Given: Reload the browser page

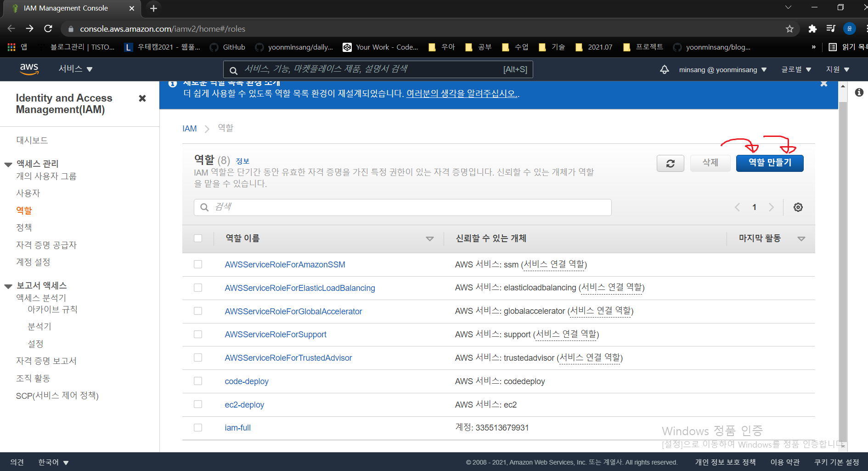Looking at the screenshot, I should [48, 28].
